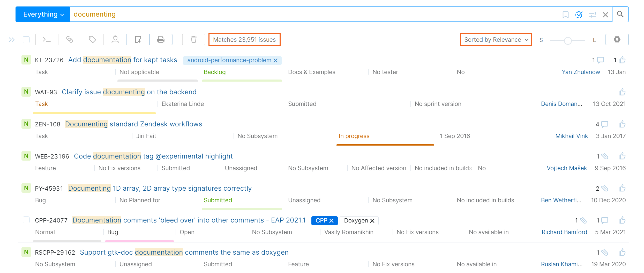Print the list of issues
Screen dimensions: 644x273
[161, 39]
